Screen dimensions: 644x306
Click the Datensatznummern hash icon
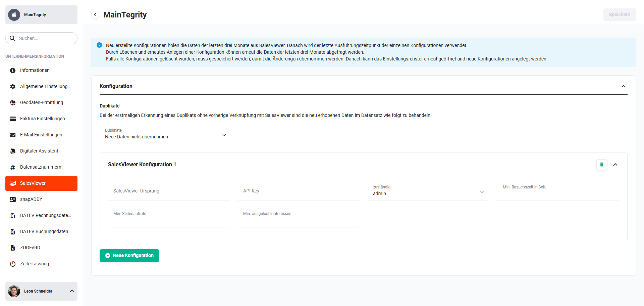click(x=13, y=167)
